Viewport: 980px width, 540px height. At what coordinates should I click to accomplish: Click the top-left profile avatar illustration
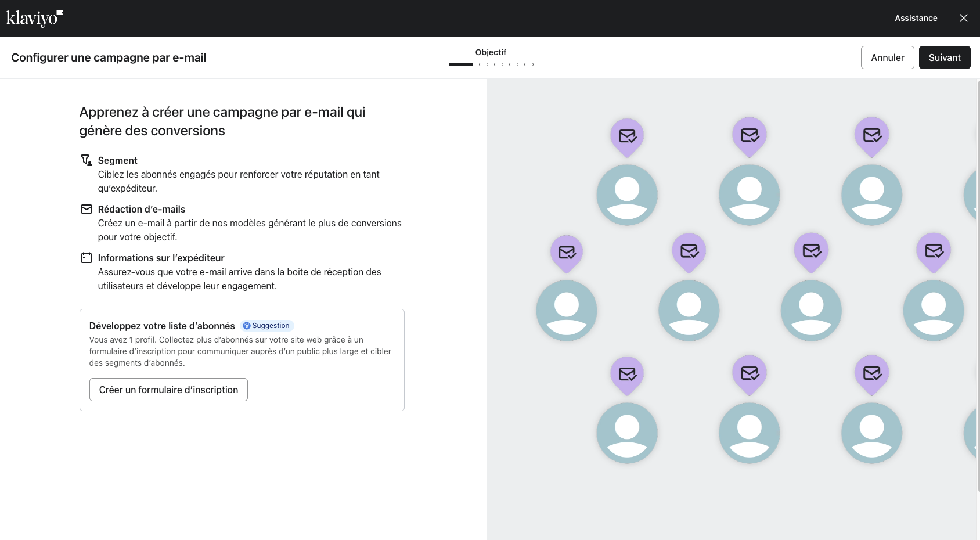click(627, 195)
